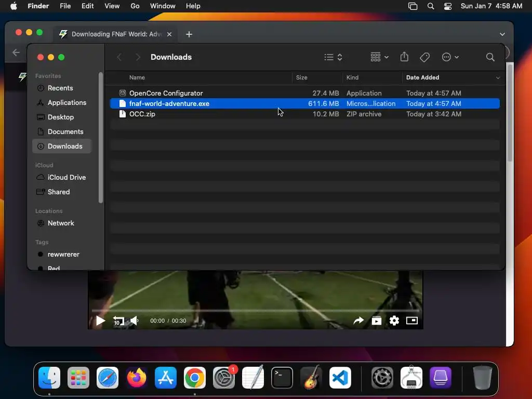532x399 pixels.
Task: Open the Go menu
Action: (135, 6)
